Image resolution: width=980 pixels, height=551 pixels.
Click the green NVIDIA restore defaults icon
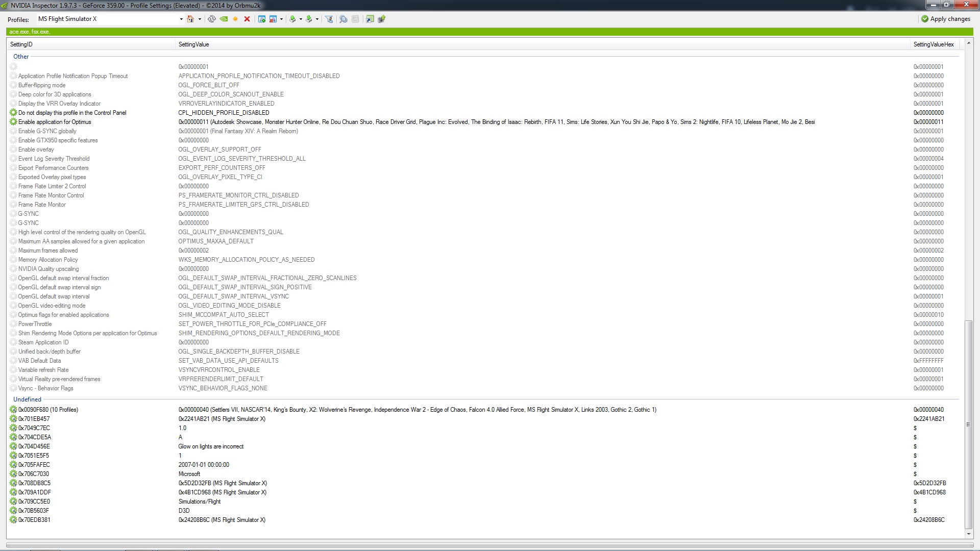click(224, 19)
